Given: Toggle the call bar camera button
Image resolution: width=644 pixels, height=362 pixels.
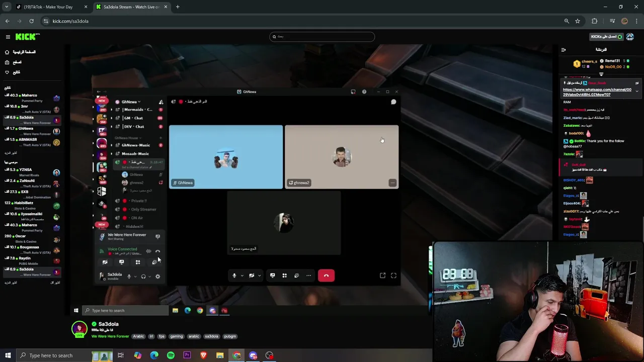Looking at the screenshot, I should [252, 276].
